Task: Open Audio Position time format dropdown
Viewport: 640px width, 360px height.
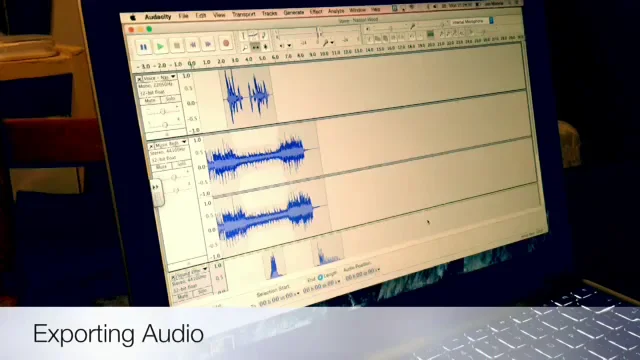Action: tap(379, 270)
